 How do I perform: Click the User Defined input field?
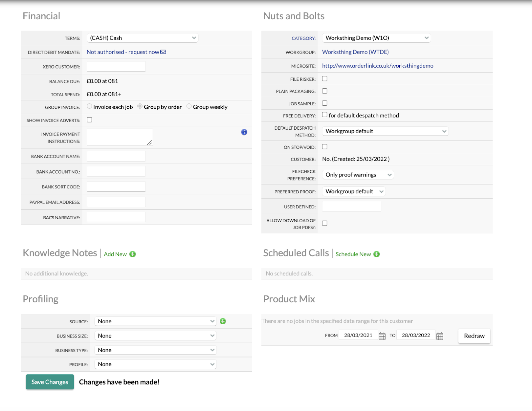coord(351,206)
